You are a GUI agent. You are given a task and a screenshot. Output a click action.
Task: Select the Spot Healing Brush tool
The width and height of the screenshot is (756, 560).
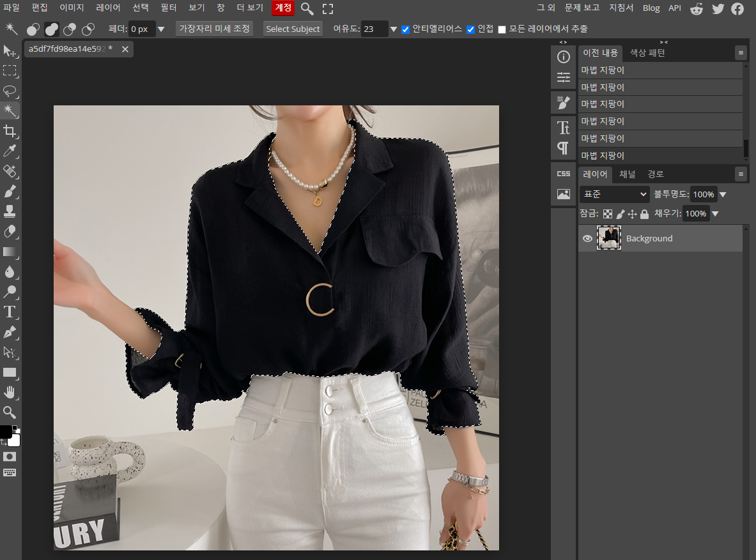10,171
